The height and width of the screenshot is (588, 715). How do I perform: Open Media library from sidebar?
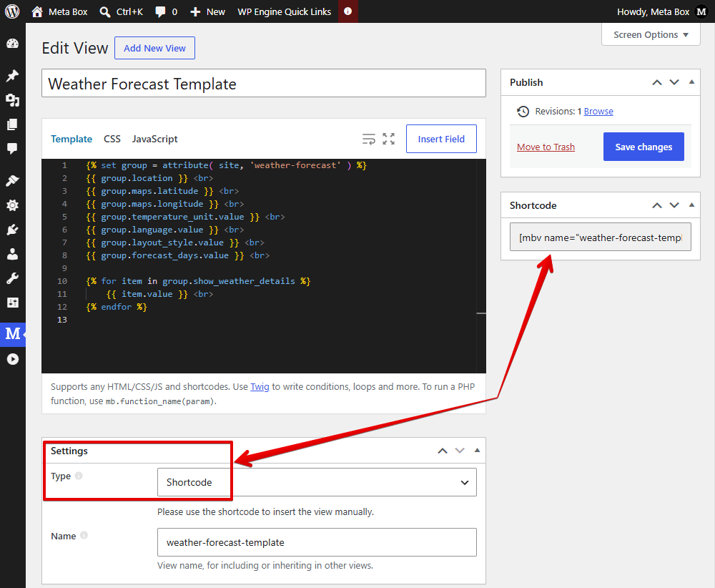point(12,100)
